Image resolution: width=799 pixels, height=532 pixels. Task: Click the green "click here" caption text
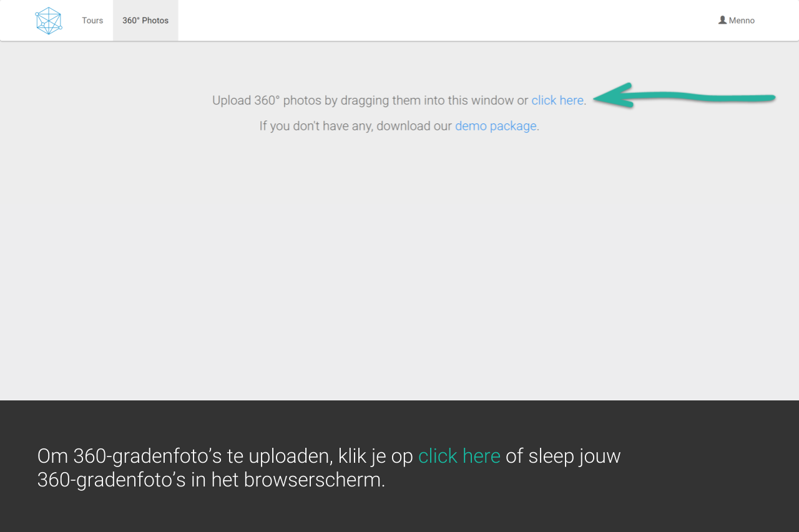point(459,456)
